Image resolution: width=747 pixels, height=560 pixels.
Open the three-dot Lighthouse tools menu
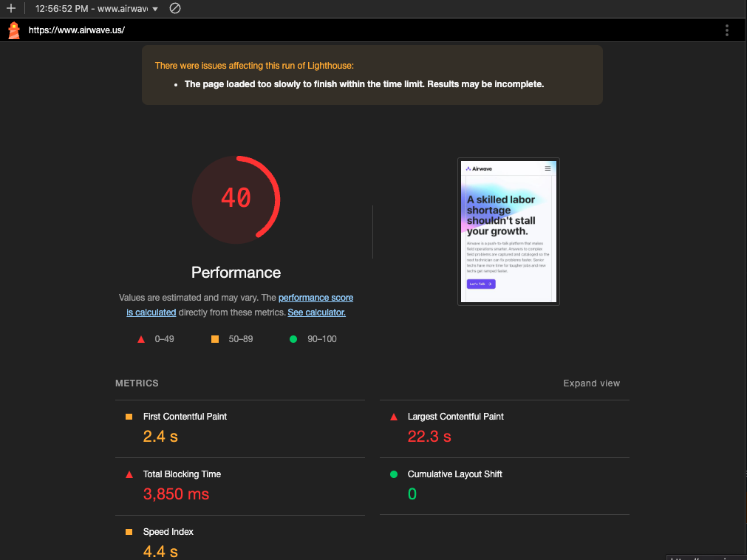coord(726,30)
